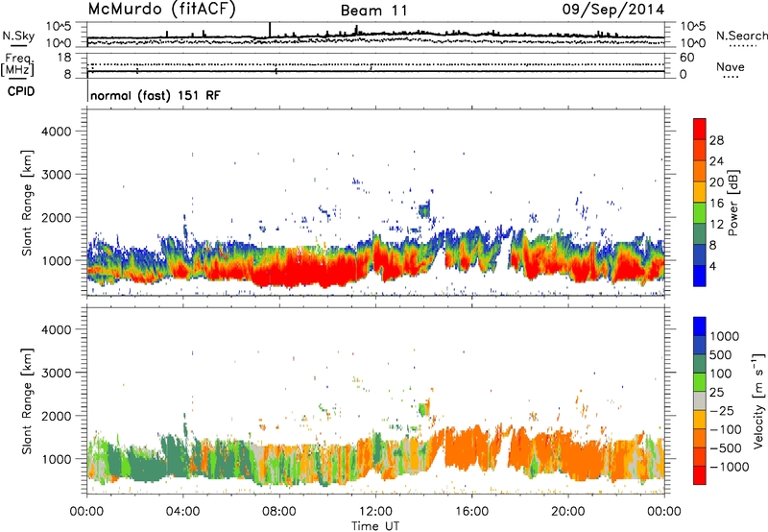This screenshot has height=532, width=768.
Task: Click the 16:00 time axis tick label
Action: click(471, 512)
